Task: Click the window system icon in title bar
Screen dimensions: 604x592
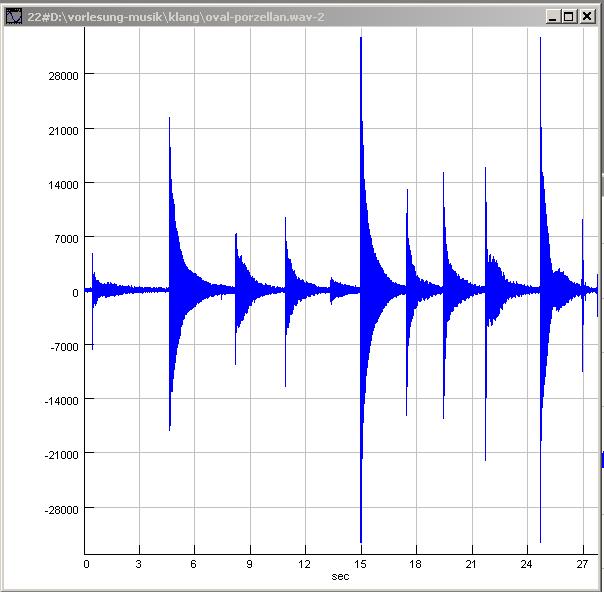Action: (x=14, y=16)
